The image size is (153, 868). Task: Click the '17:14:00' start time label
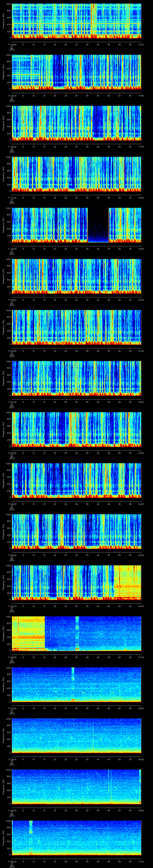click(x=12, y=44)
